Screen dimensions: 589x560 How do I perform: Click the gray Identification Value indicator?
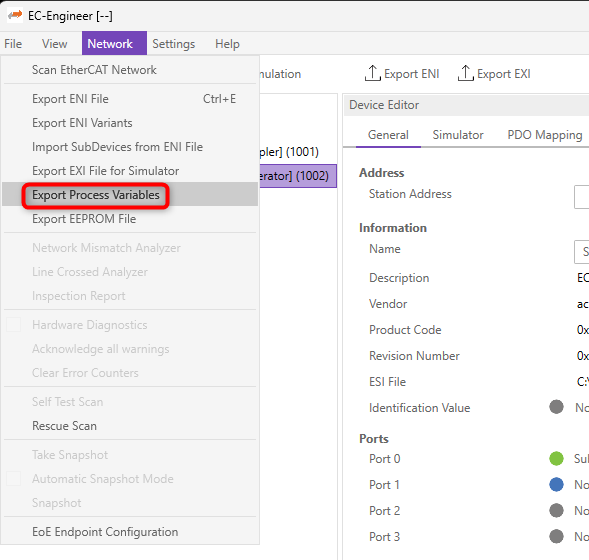pyautogui.click(x=556, y=407)
